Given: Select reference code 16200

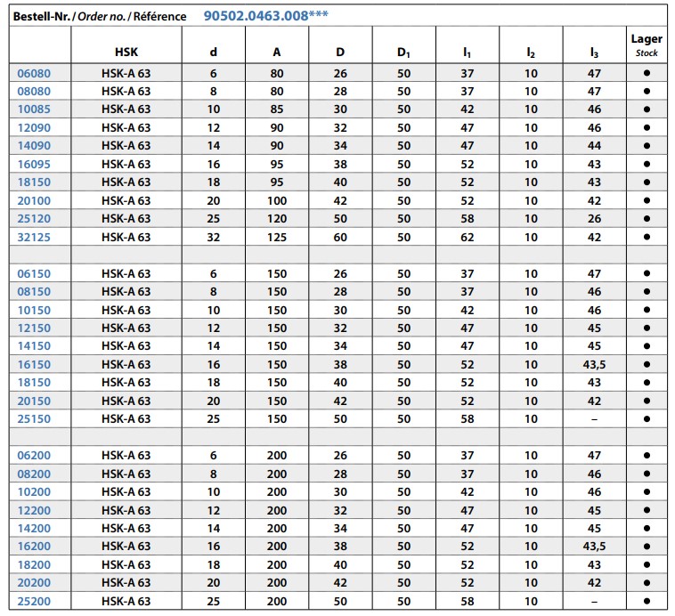Looking at the screenshot, I should pyautogui.click(x=34, y=547).
